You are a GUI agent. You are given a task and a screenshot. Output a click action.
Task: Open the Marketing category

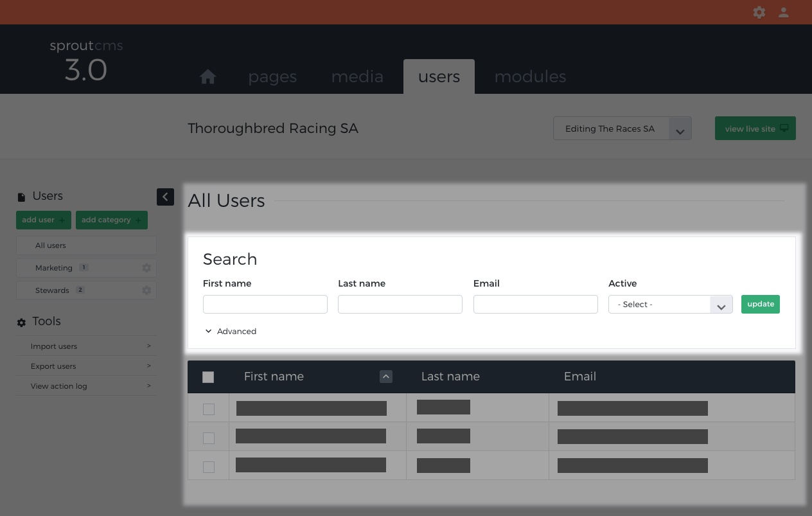point(86,268)
